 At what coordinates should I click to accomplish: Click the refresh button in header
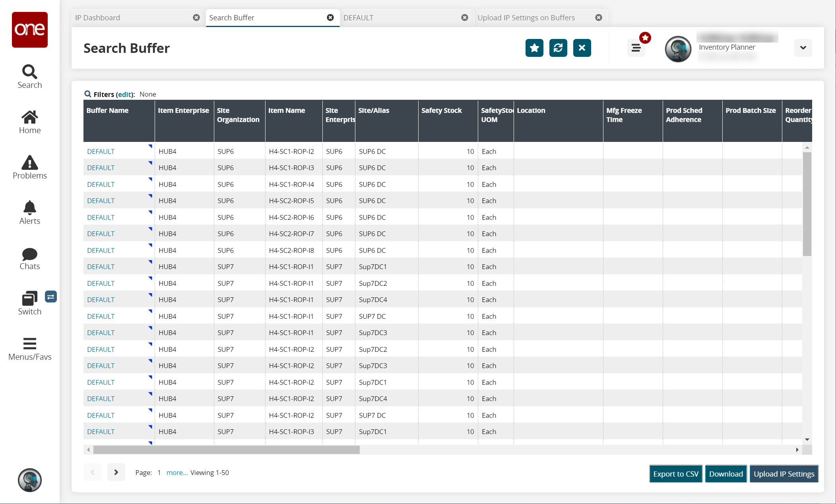point(558,48)
